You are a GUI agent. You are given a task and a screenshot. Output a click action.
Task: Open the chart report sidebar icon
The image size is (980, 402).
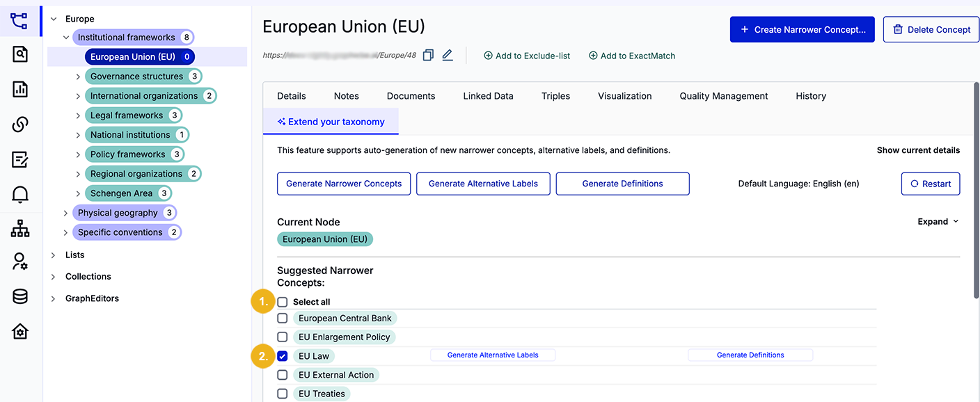19,89
